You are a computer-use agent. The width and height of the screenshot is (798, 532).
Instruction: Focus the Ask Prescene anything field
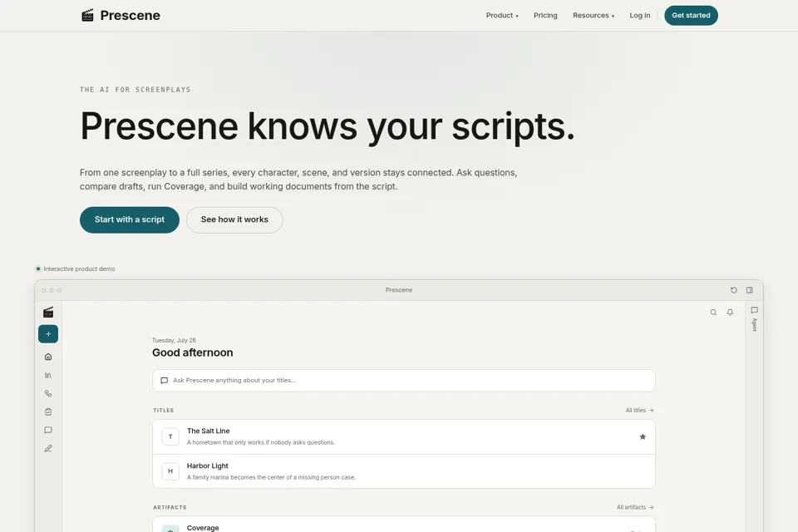[x=404, y=381]
